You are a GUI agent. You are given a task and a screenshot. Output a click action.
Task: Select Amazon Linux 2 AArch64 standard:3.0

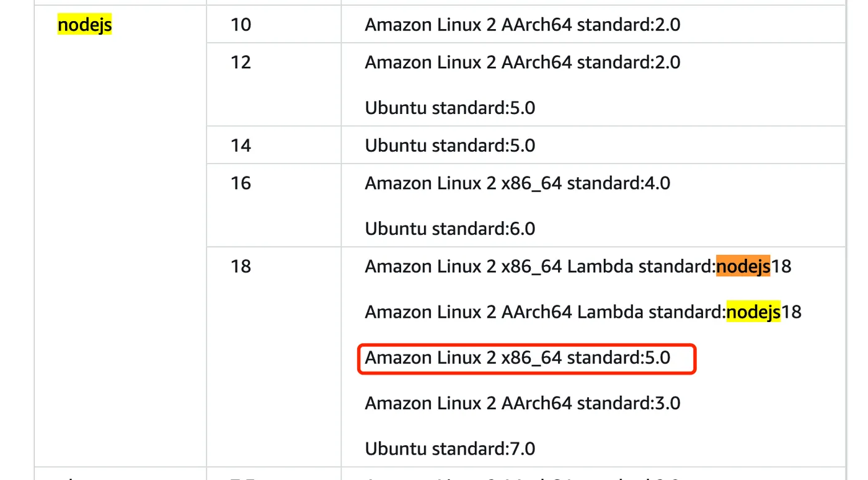[x=522, y=403]
